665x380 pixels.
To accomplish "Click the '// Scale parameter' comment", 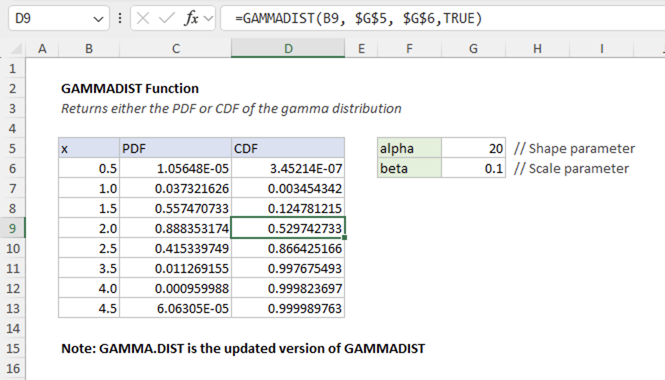I will point(571,168).
